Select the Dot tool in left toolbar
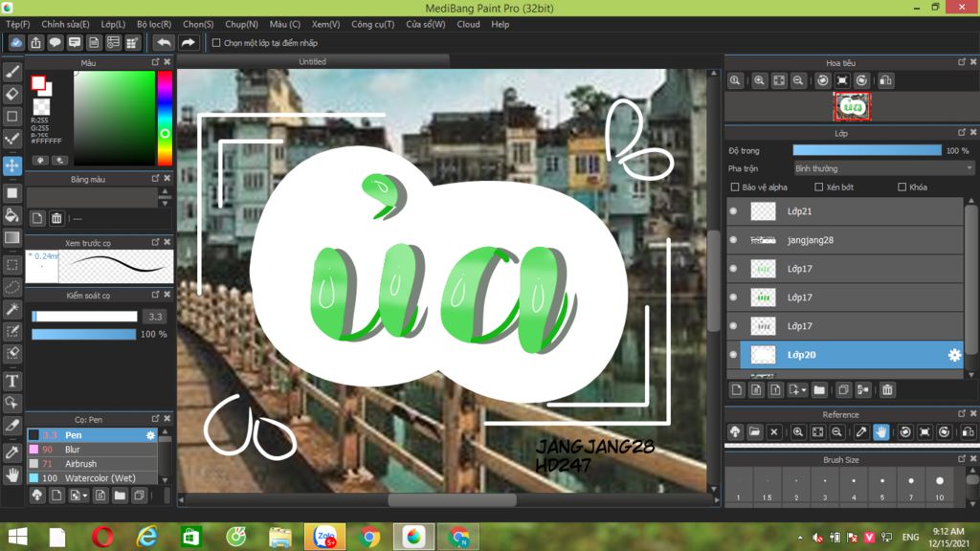The height and width of the screenshot is (551, 980). point(11,138)
